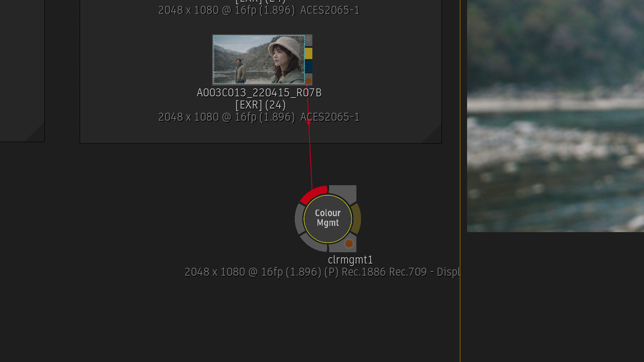Click the grey left segment of Colour Mgmt node
This screenshot has width=644, height=362.
tap(299, 219)
